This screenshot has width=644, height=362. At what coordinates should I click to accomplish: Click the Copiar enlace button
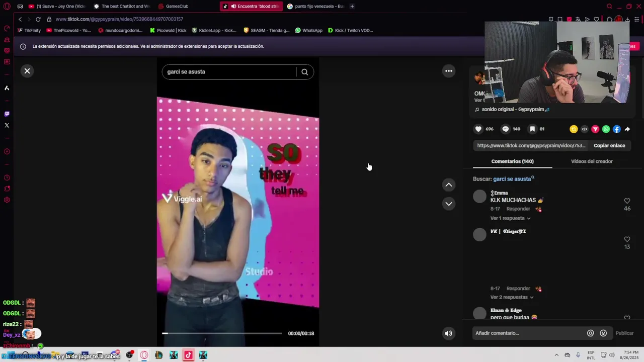click(x=609, y=146)
